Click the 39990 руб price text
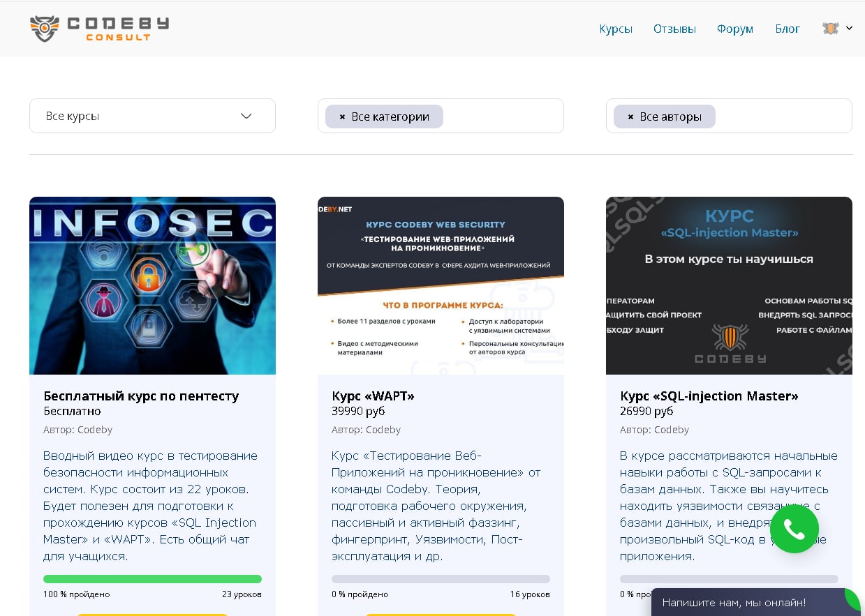This screenshot has width=865, height=616. [x=358, y=412]
